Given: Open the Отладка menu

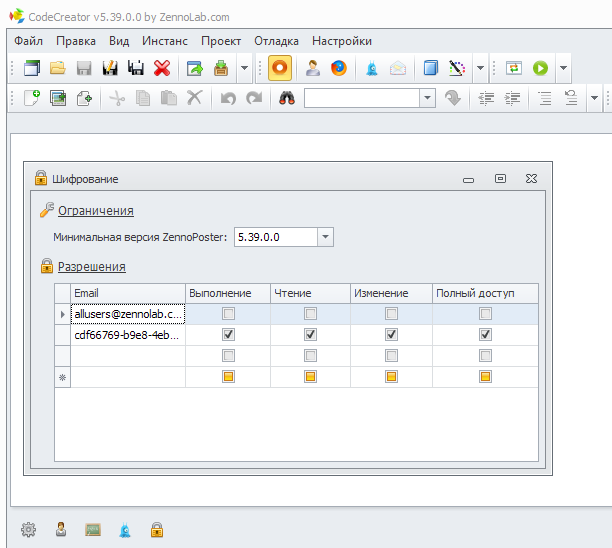Looking at the screenshot, I should [x=276, y=41].
